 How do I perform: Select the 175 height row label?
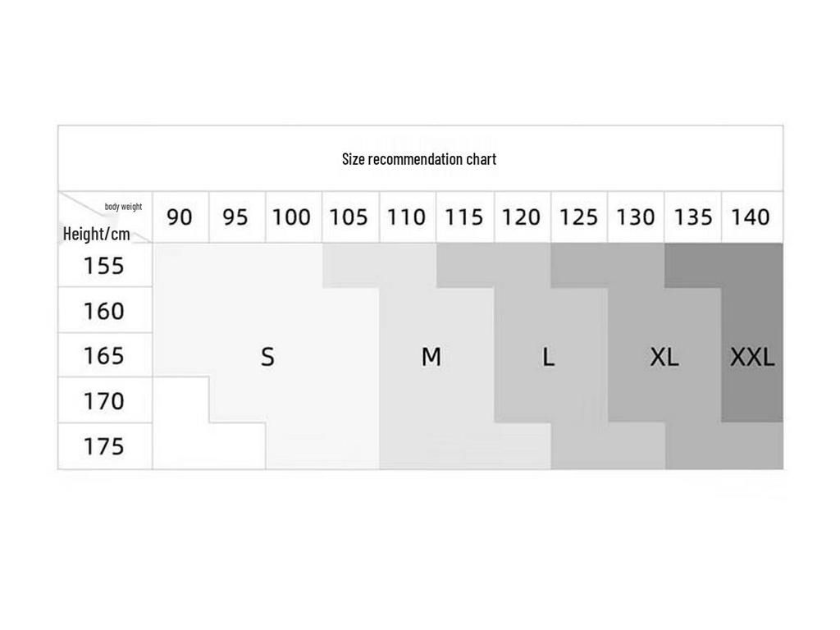pos(104,446)
